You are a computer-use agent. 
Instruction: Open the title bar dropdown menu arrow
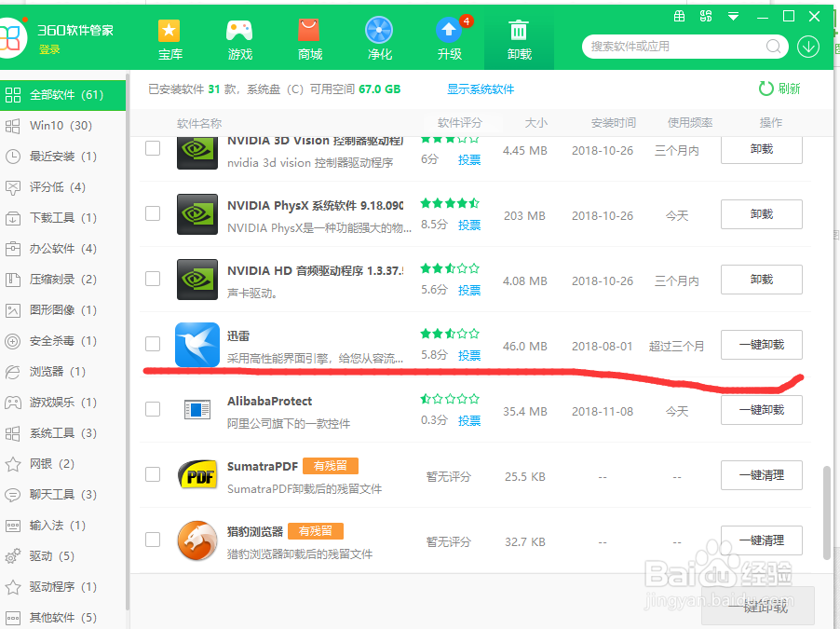pos(734,17)
